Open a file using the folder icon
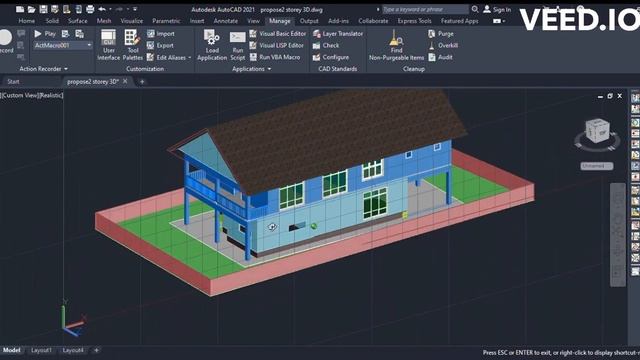640x360 pixels. click(x=31, y=9)
